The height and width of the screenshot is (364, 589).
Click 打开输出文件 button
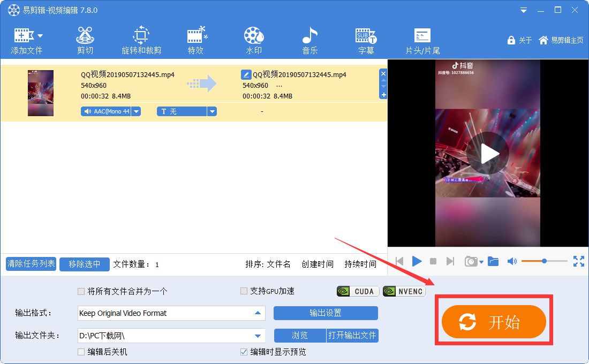point(352,335)
